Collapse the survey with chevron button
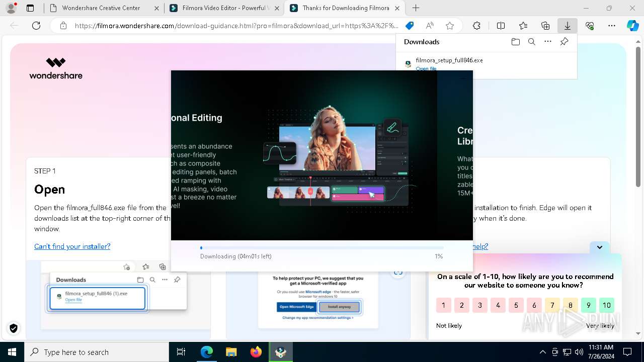Image resolution: width=644 pixels, height=362 pixels. click(600, 247)
